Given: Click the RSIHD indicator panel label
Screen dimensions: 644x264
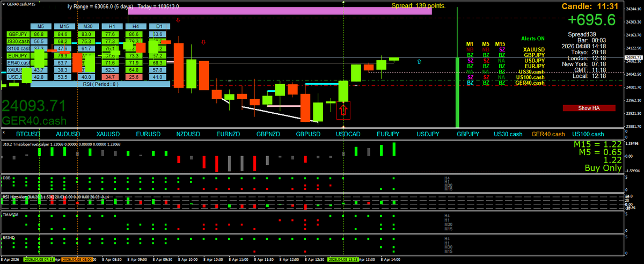Looking at the screenshot, I should click(9, 237).
